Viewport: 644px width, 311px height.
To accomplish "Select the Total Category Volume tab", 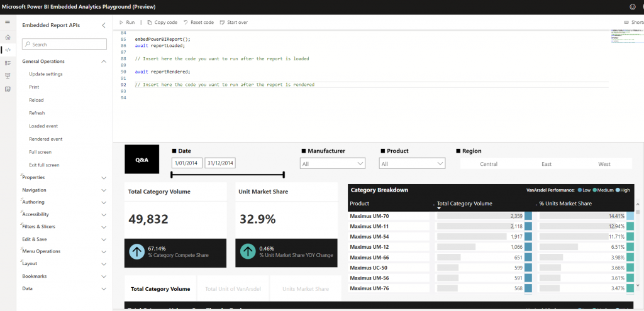I will click(x=160, y=289).
